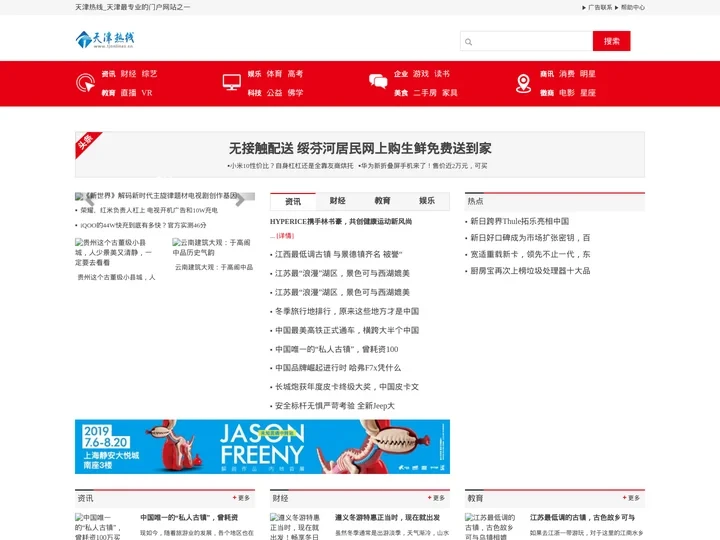Visit 星座 in the navigation bar
The image size is (720, 540).
(x=588, y=93)
